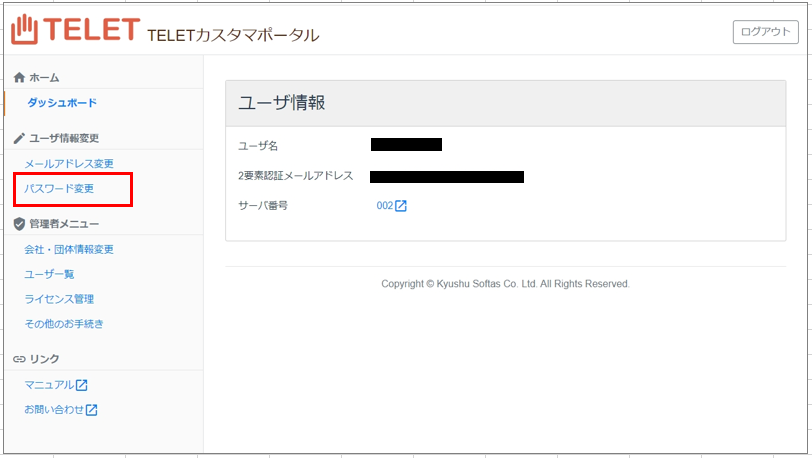Open ライセンス管理 in the admin menu
The width and height of the screenshot is (812, 458).
pos(59,299)
